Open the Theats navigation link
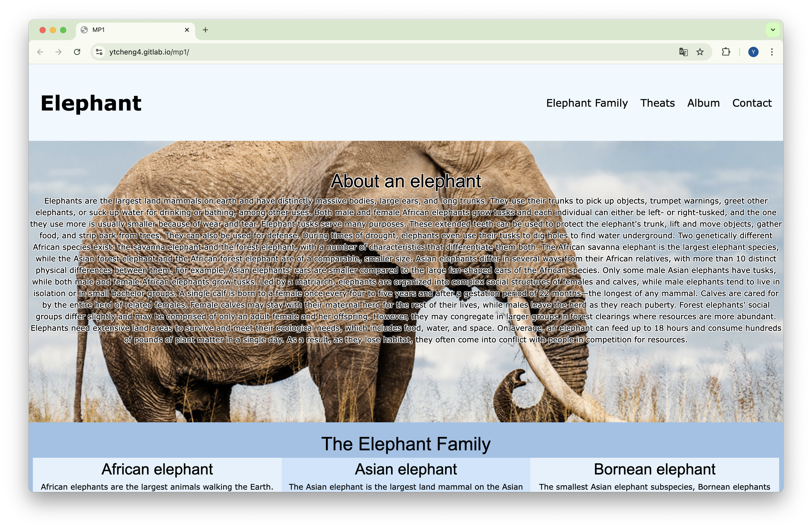 click(657, 103)
